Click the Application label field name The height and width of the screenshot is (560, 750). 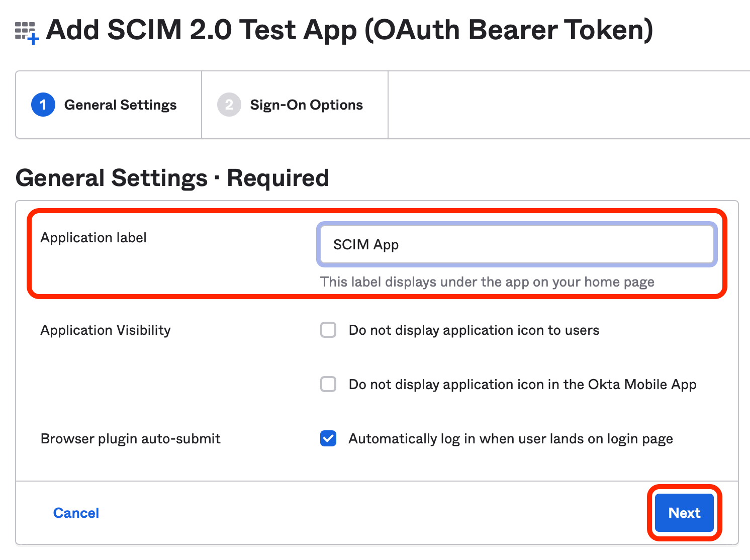coord(93,238)
